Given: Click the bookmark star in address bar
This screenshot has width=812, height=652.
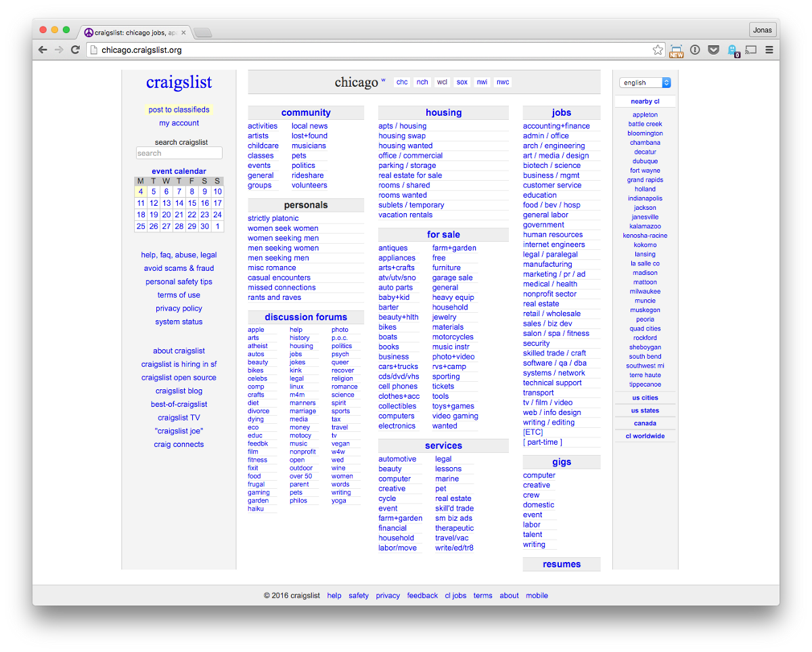Looking at the screenshot, I should pos(657,50).
